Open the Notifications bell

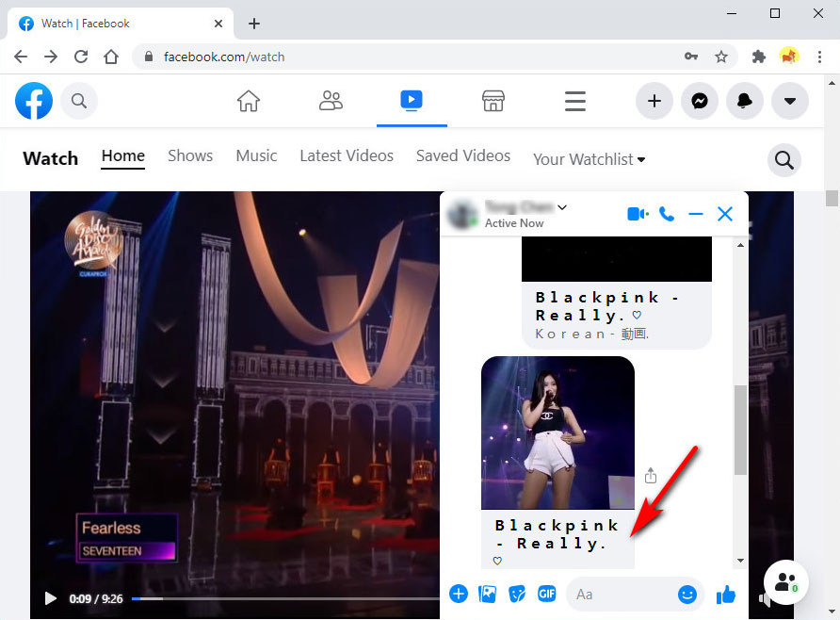[745, 101]
